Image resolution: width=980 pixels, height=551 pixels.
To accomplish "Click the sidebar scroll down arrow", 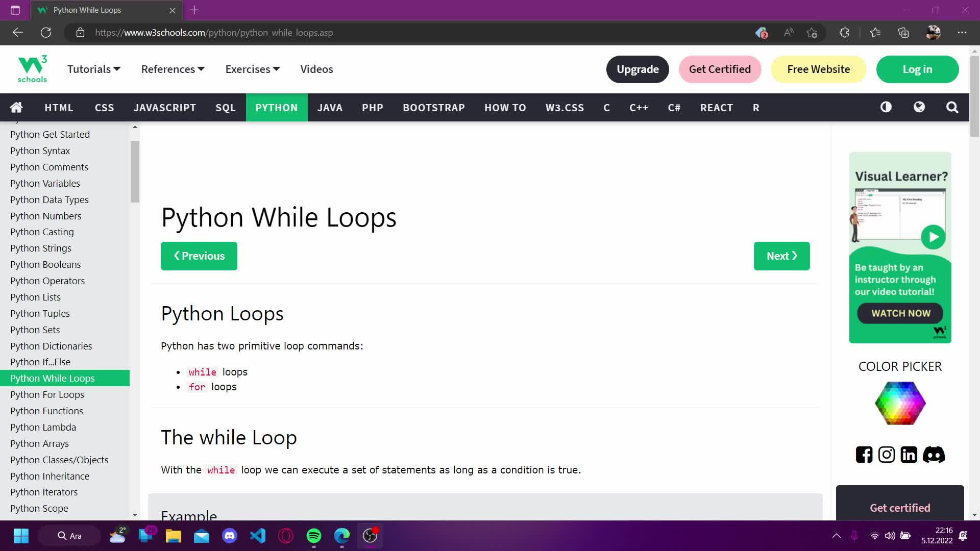I will [135, 515].
